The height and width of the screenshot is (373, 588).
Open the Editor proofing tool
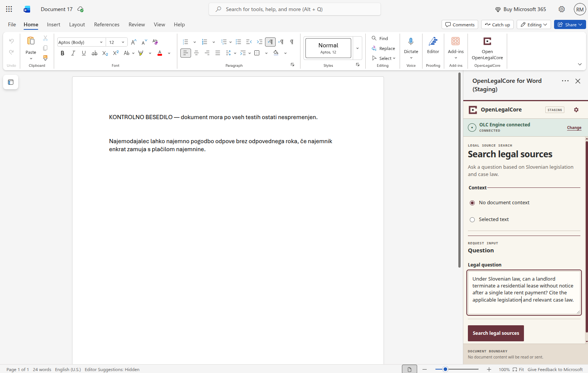433,46
